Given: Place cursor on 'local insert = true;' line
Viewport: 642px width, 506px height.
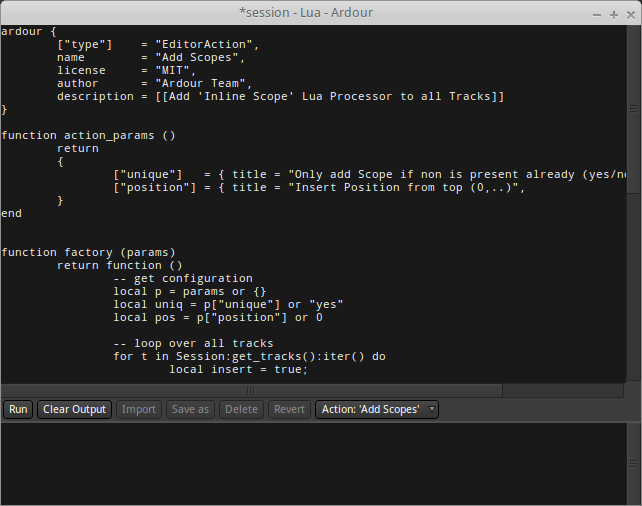Looking at the screenshot, I should (x=238, y=370).
